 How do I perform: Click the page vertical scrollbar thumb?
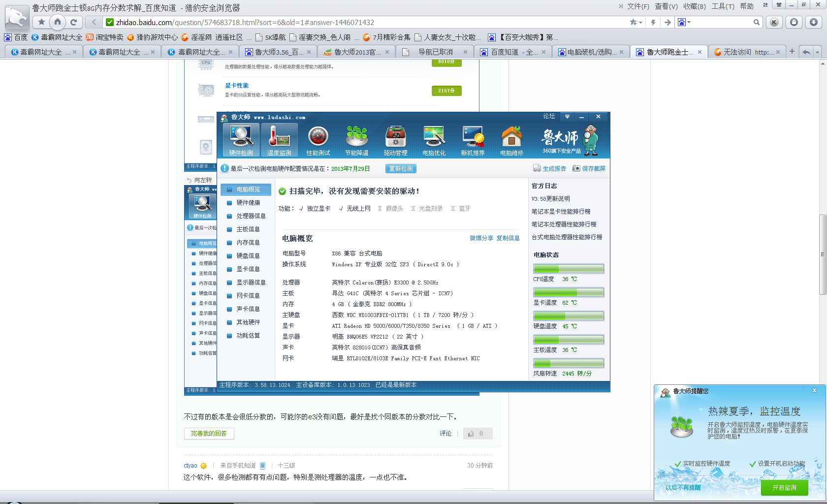point(823,254)
